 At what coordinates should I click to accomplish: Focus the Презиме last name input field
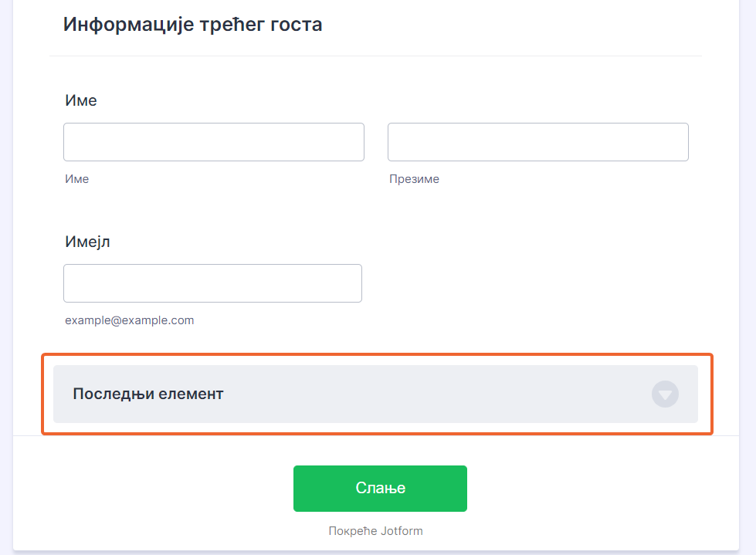point(537,142)
